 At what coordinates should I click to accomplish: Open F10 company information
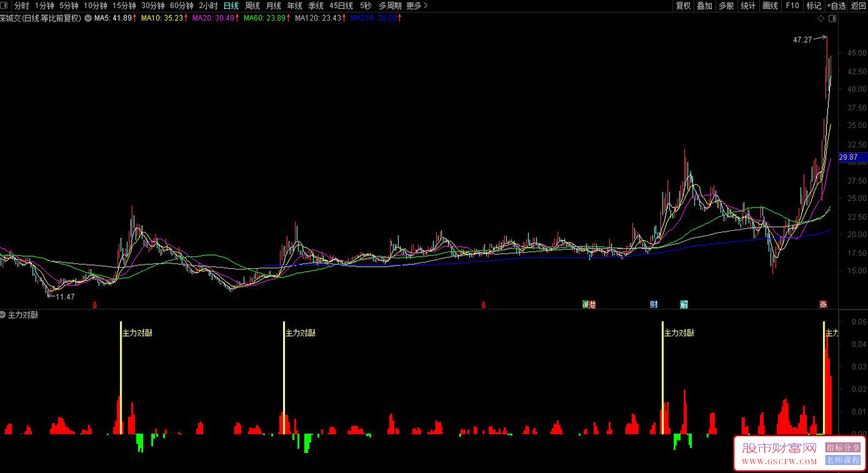tap(792, 5)
